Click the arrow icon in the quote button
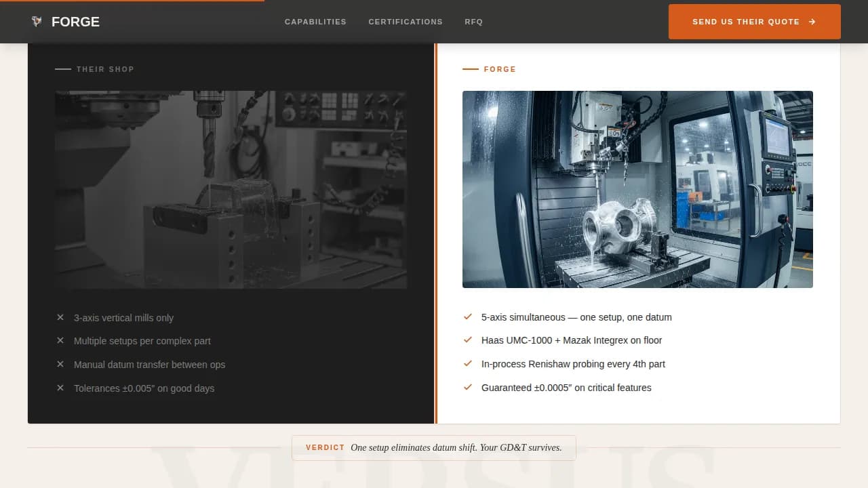868x488 pixels. (x=812, y=21)
